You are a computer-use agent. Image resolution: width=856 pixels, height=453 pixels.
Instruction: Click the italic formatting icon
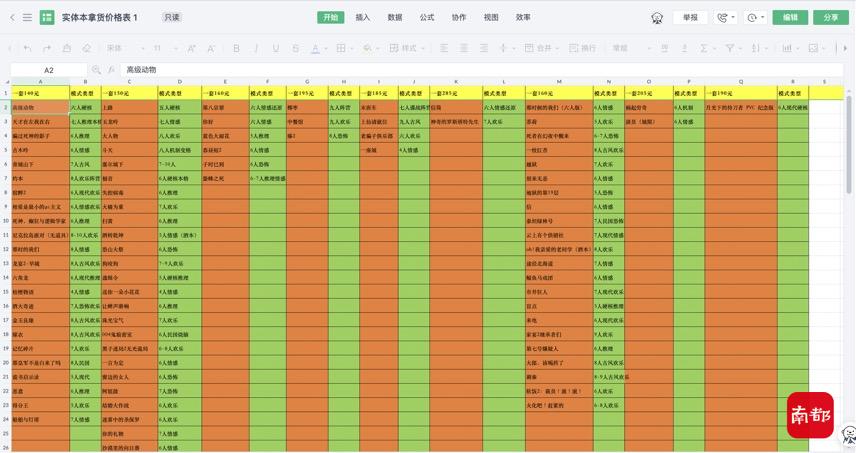[256, 48]
